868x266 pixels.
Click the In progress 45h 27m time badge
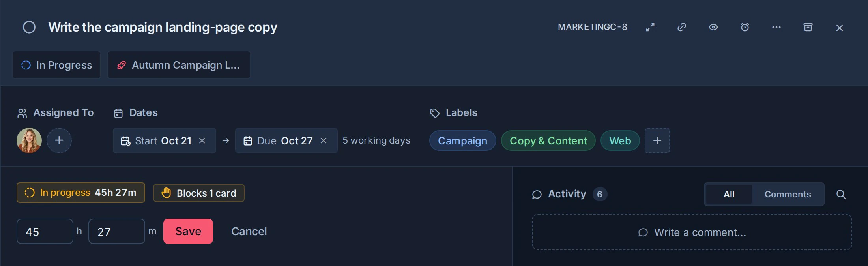(81, 193)
